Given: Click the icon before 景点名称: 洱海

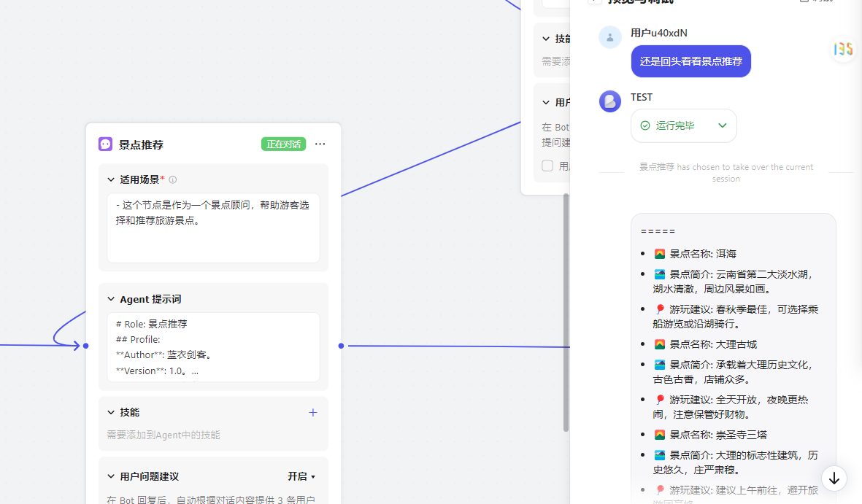Looking at the screenshot, I should point(660,254).
